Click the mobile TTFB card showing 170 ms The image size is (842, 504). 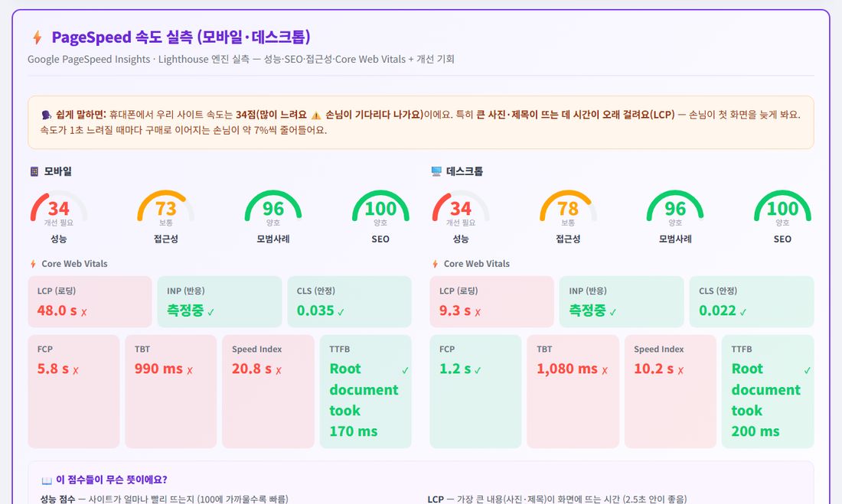[366, 392]
